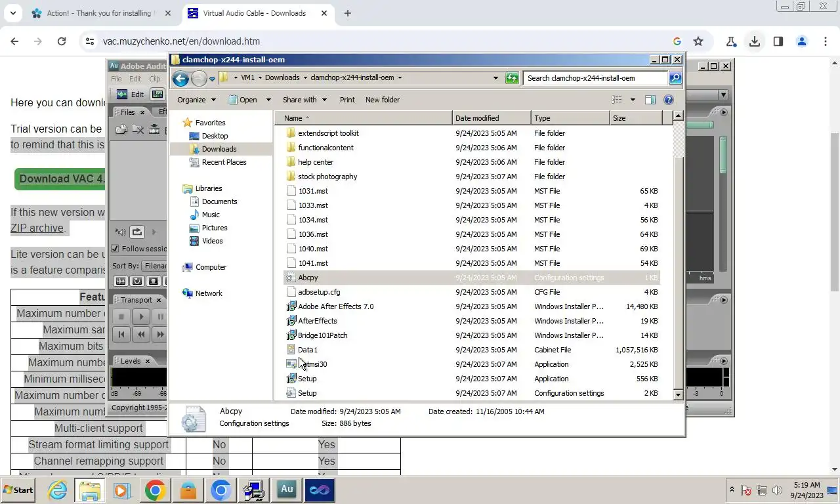Screen dimensions: 840x504
Task: Change the Explorer view layout
Action: click(617, 100)
